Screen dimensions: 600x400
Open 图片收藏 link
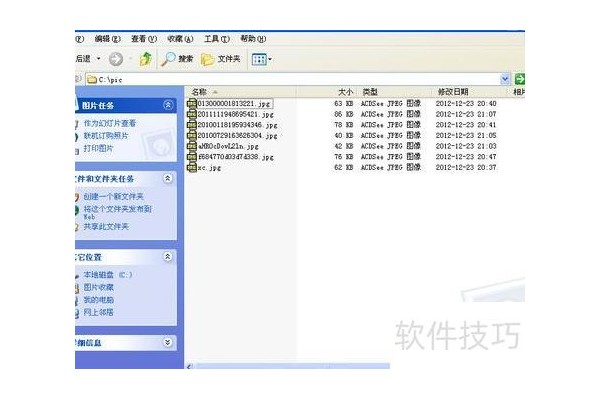coord(98,287)
